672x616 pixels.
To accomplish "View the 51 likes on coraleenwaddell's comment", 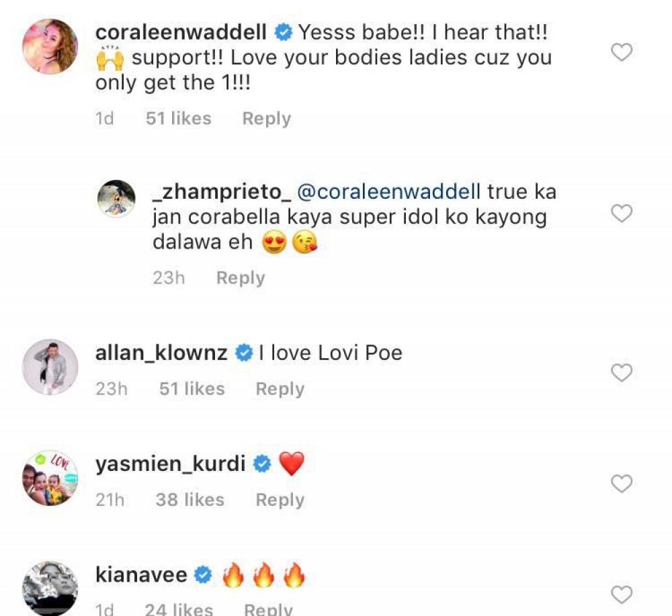I will pyautogui.click(x=178, y=119).
